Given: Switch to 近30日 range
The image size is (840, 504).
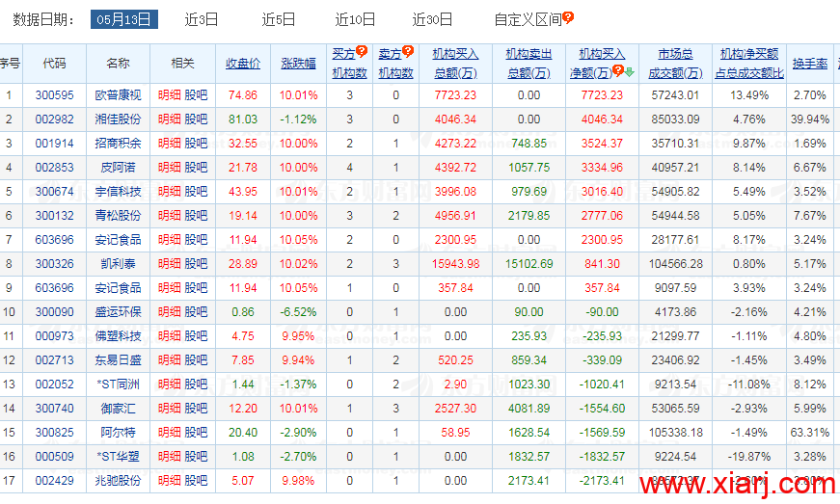Looking at the screenshot, I should tap(432, 20).
